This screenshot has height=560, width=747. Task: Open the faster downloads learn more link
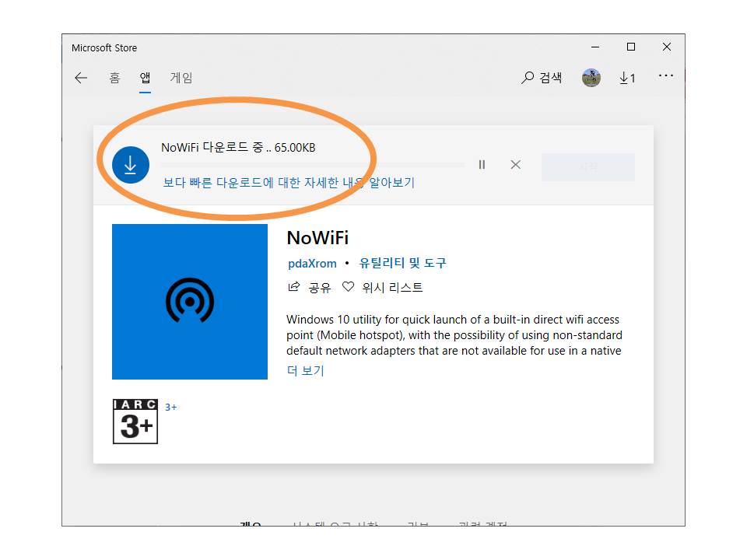pyautogui.click(x=289, y=182)
